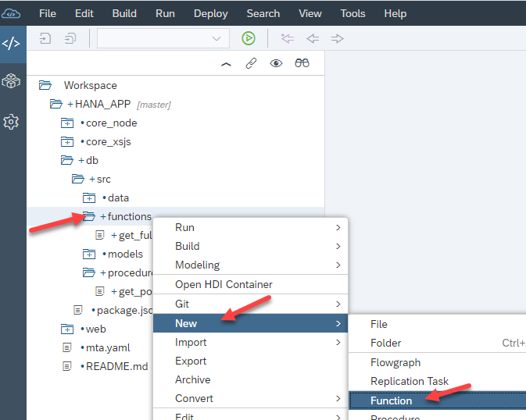Viewport: 526px width, 420px height.
Task: Expand the core_node folder
Action: [67, 123]
